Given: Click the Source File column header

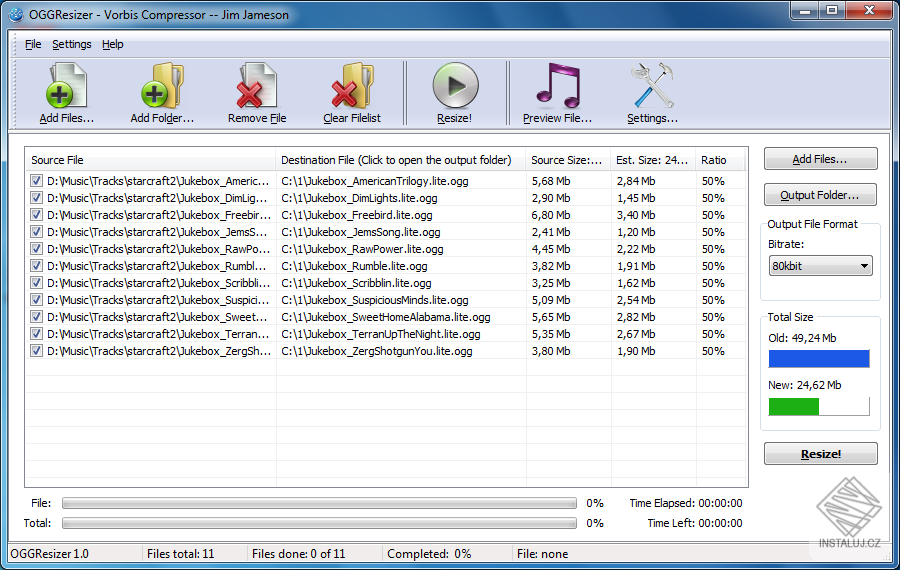Looking at the screenshot, I should point(150,160).
